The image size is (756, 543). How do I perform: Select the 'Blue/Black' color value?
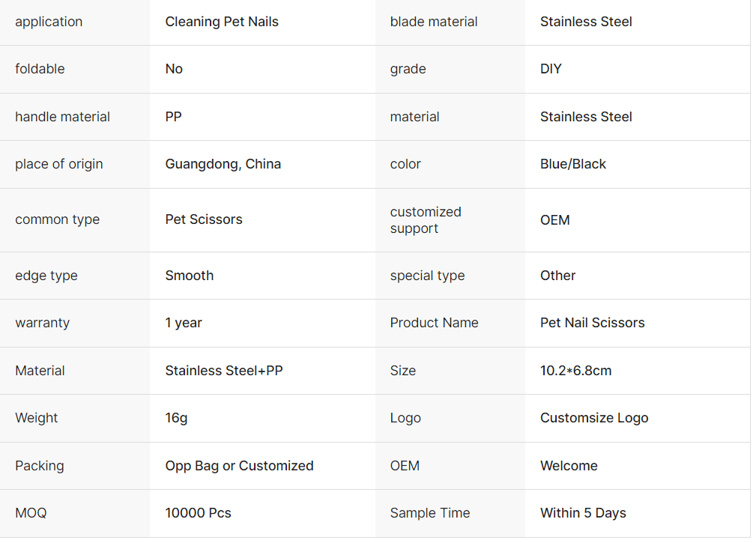(573, 164)
